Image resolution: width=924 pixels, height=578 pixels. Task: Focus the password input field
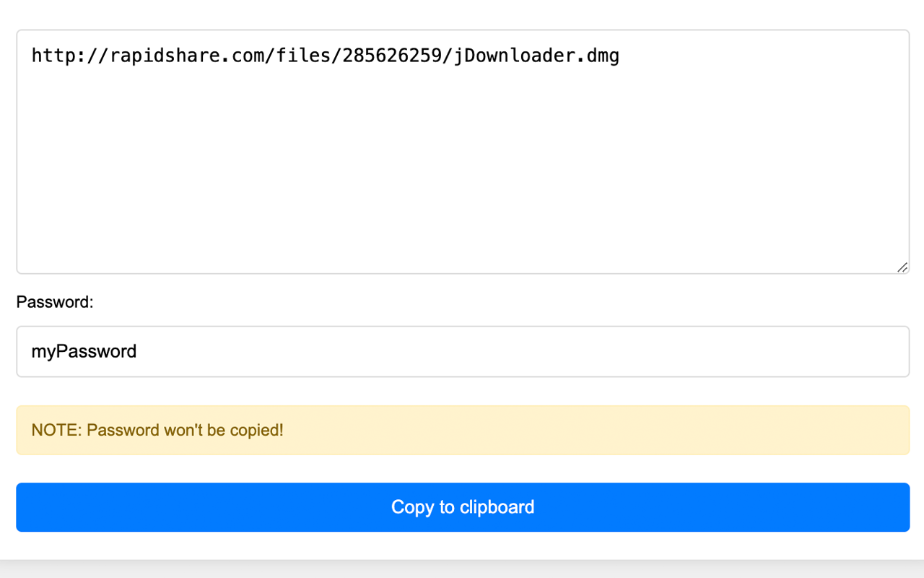[x=462, y=351]
